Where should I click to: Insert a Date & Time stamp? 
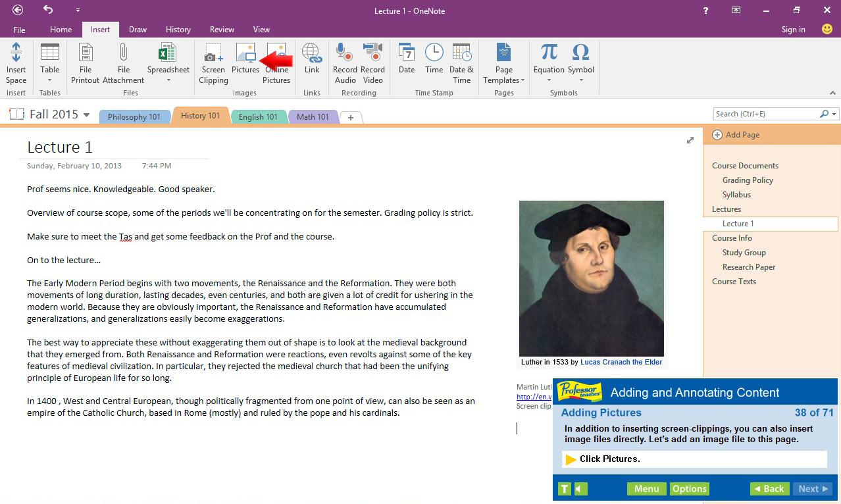461,63
